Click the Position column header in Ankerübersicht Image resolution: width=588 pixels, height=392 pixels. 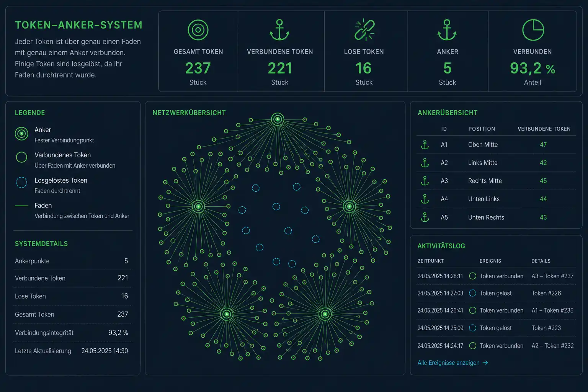[482, 129]
